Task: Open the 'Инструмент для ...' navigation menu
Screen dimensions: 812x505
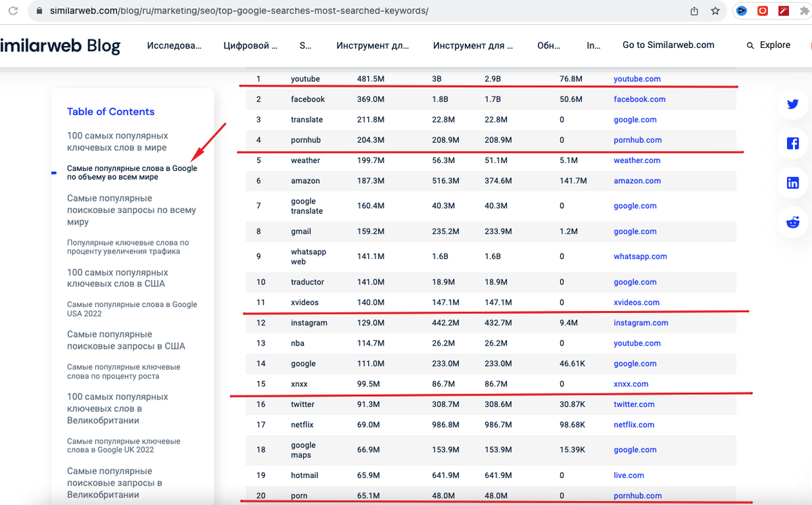Action: [473, 45]
